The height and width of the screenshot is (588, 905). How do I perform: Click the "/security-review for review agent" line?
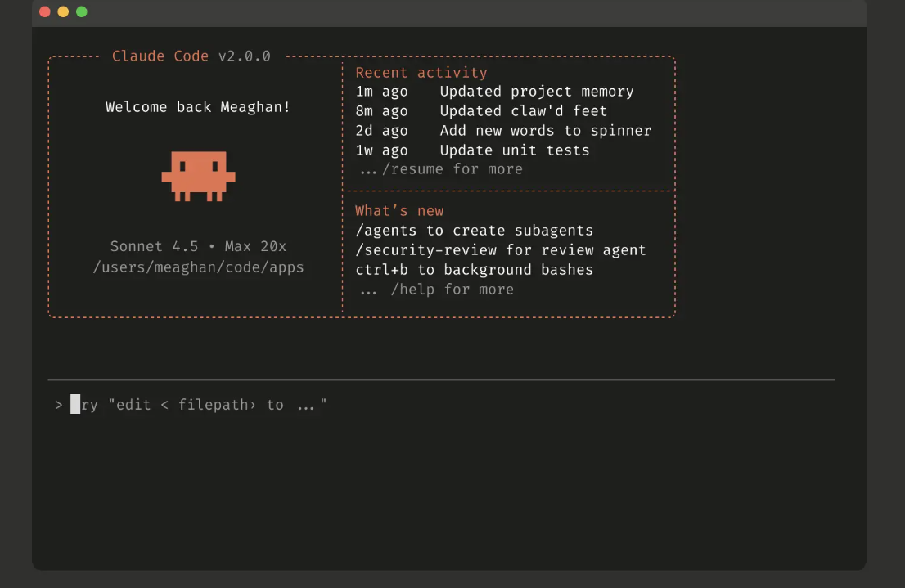[500, 250]
